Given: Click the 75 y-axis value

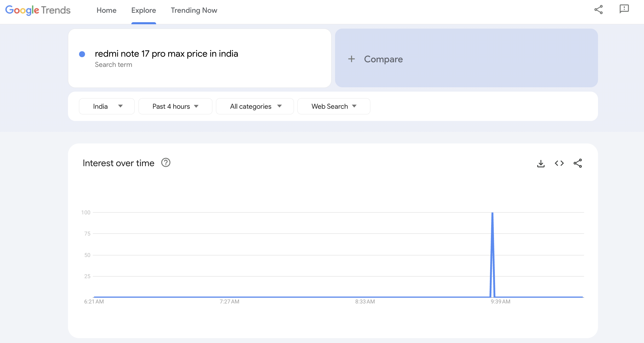Looking at the screenshot, I should click(x=87, y=234).
